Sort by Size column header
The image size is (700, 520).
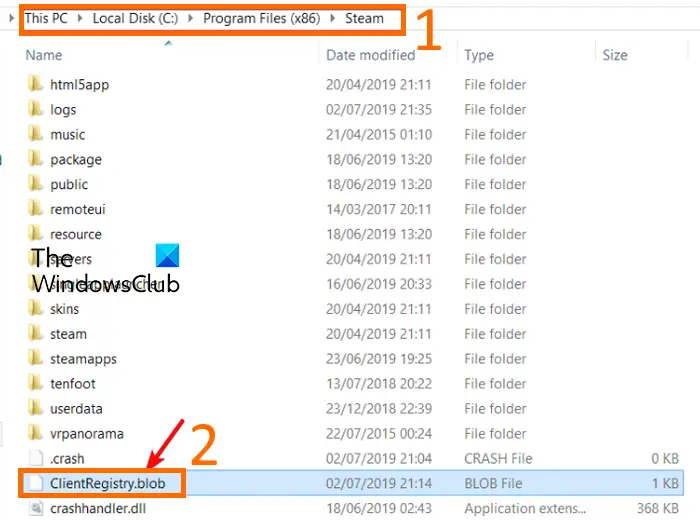tap(615, 55)
